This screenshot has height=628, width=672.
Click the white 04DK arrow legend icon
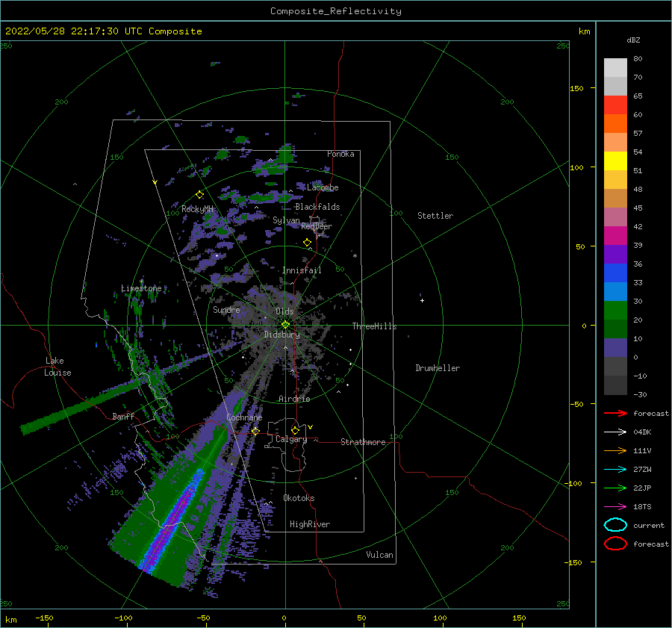pos(615,432)
